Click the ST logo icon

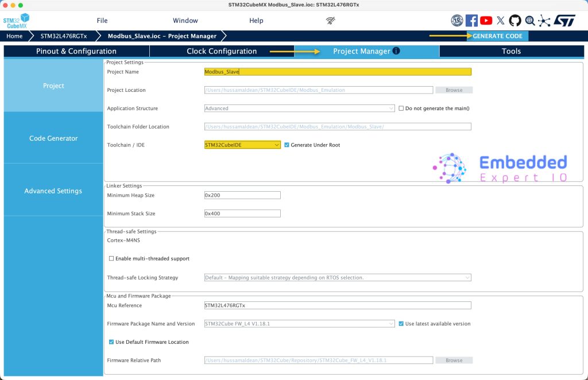pyautogui.click(x=564, y=21)
